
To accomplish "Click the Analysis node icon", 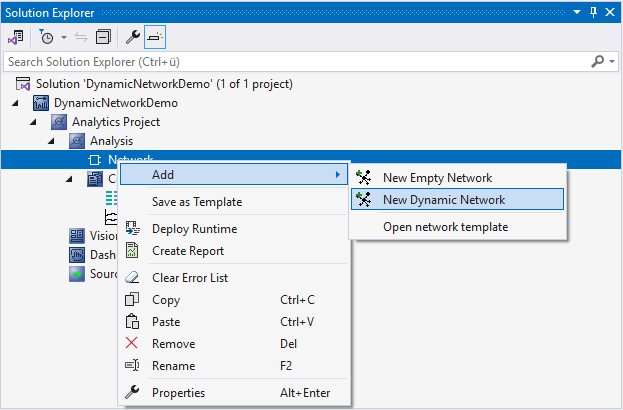I will (77, 141).
